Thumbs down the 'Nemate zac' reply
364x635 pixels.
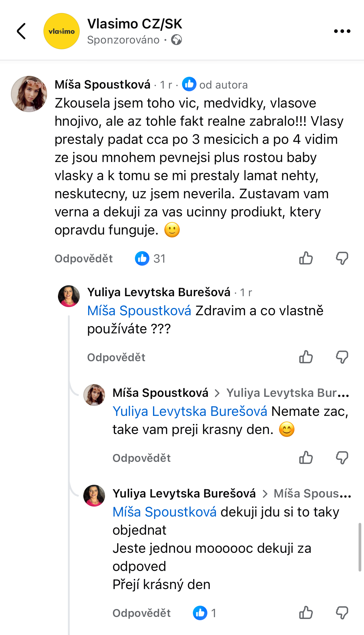click(342, 458)
